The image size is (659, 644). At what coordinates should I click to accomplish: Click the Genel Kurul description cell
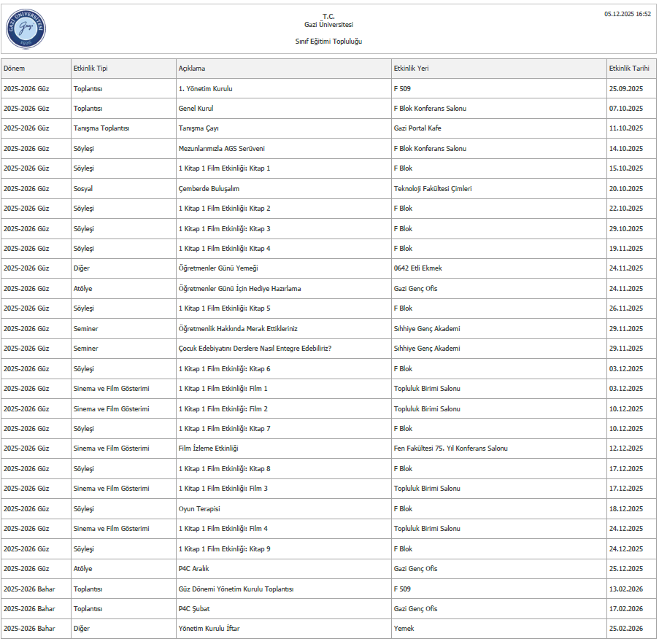click(x=196, y=109)
